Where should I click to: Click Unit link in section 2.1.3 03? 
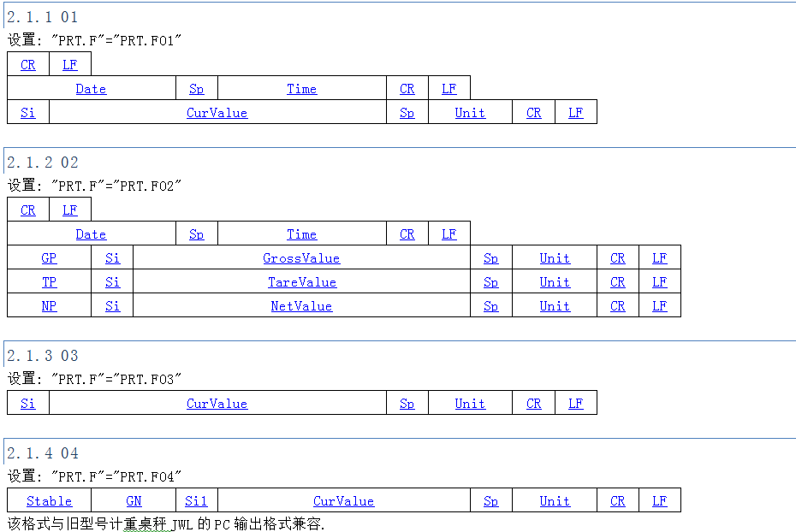[470, 403]
